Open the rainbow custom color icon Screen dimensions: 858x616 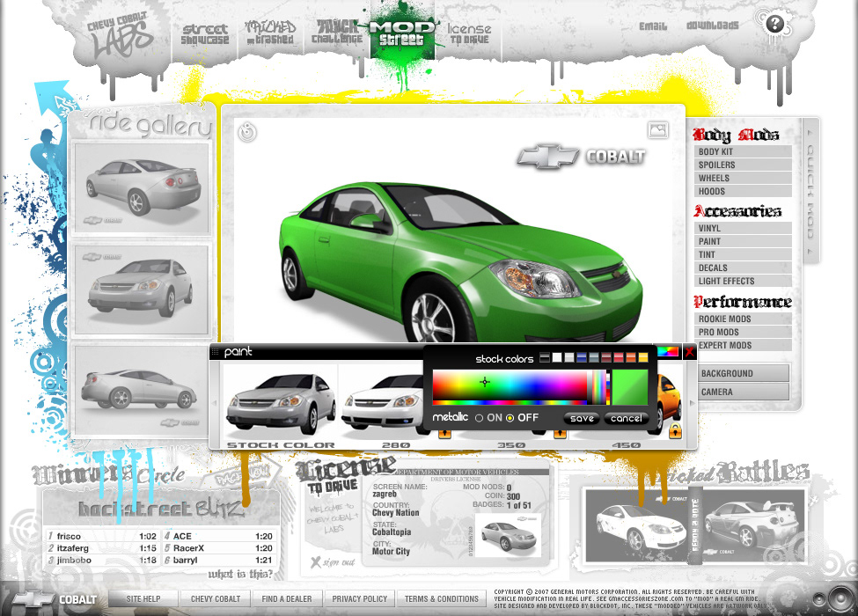tap(668, 352)
